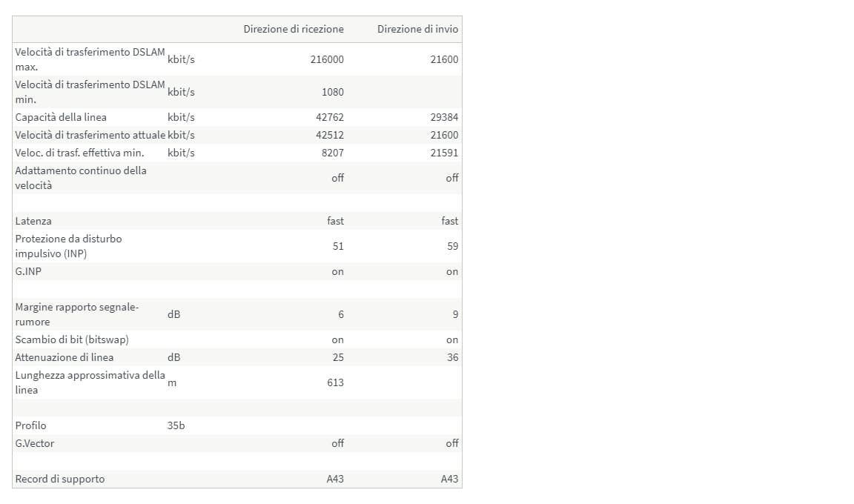854x504 pixels.
Task: Click the "Latenza" row label
Action: (x=33, y=221)
